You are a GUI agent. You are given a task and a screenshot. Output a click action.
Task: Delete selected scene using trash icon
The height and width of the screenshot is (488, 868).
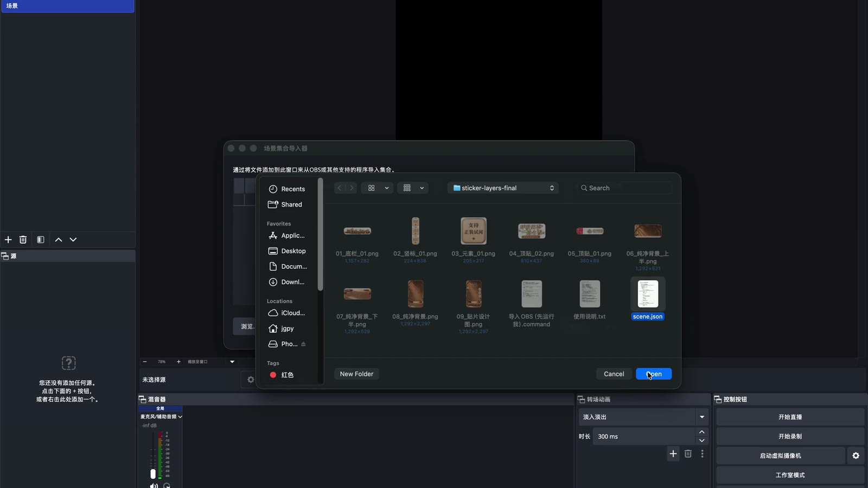click(x=23, y=240)
